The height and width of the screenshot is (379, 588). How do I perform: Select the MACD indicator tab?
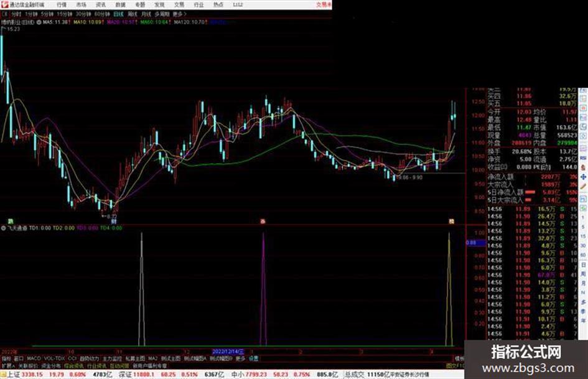(x=34, y=358)
